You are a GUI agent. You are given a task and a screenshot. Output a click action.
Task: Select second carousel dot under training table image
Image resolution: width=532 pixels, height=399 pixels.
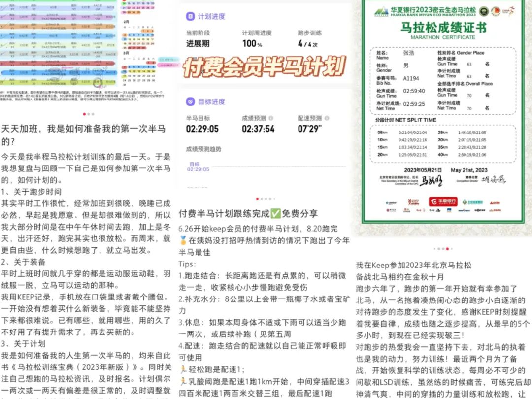[89, 114]
